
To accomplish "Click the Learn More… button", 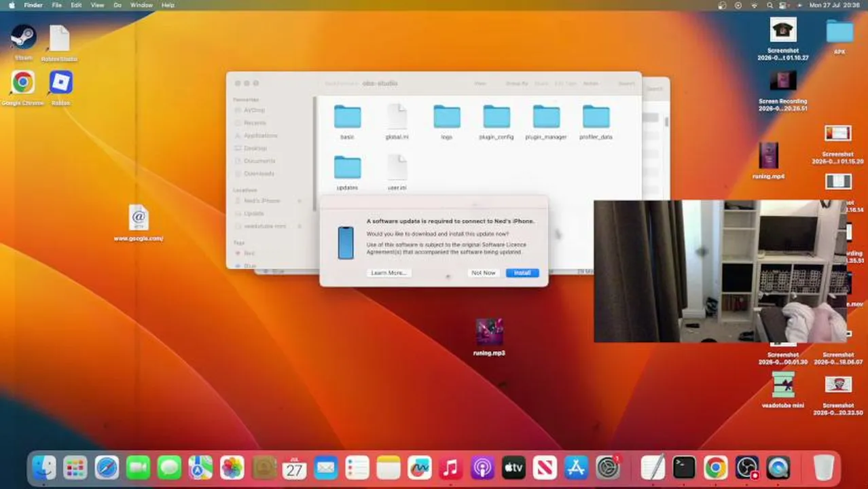I will [388, 272].
